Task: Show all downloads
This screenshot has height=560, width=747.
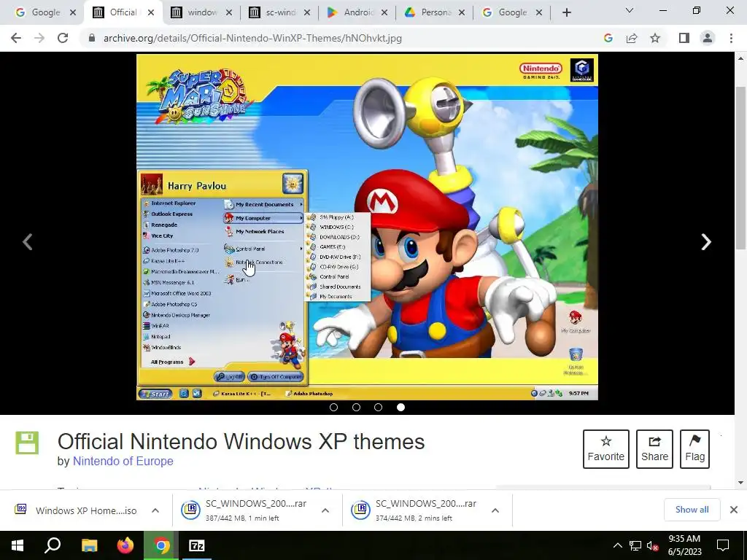Action: [692, 510]
